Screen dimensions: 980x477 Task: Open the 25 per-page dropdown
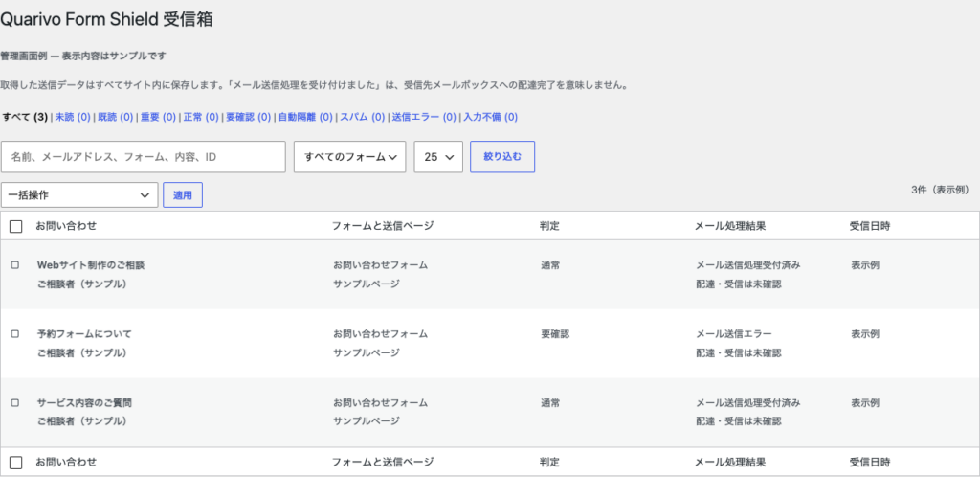(438, 157)
